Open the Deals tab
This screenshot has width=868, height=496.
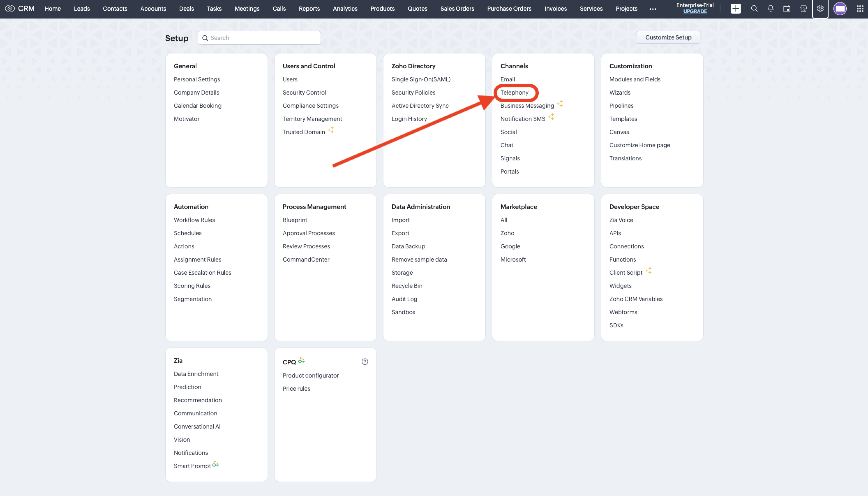point(187,8)
